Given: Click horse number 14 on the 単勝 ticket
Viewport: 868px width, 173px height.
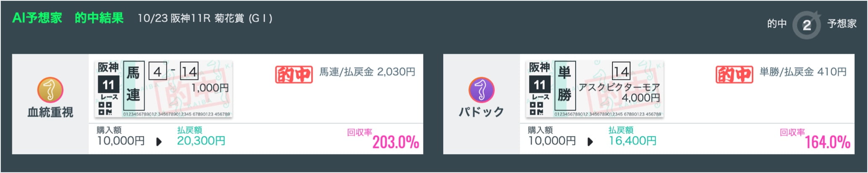Looking at the screenshot, I should point(621,71).
